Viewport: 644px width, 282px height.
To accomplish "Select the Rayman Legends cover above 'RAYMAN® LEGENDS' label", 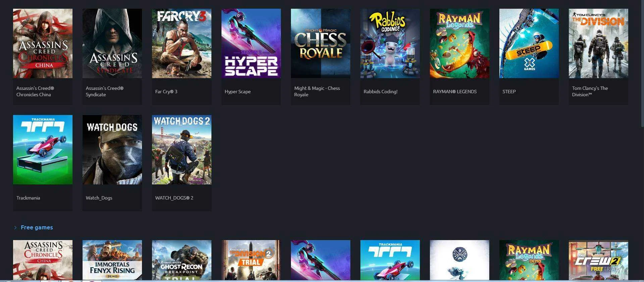I will click(x=459, y=43).
